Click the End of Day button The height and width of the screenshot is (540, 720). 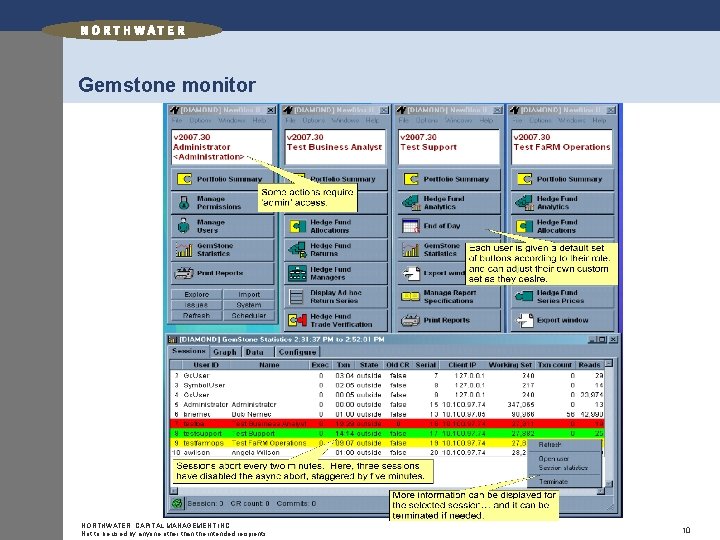[x=450, y=226]
